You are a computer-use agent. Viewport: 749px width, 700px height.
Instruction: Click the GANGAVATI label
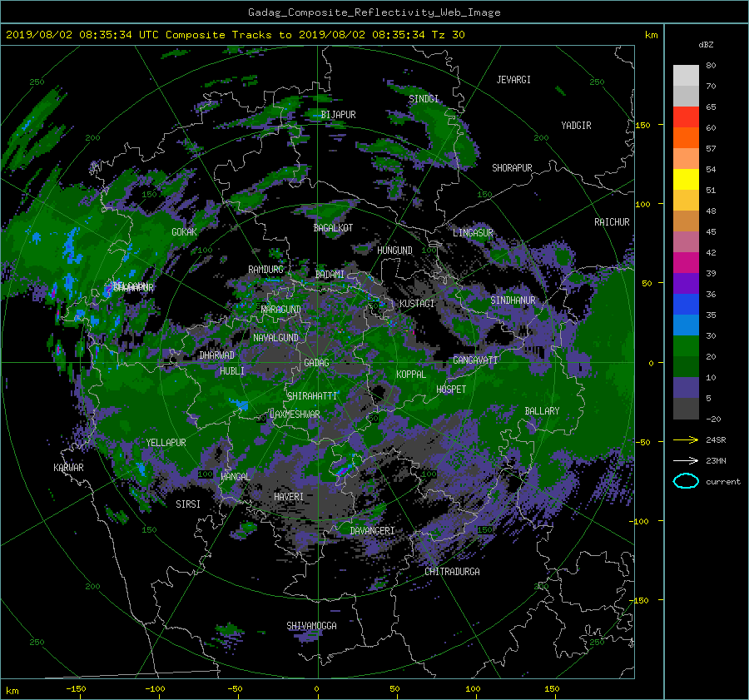coord(475,360)
